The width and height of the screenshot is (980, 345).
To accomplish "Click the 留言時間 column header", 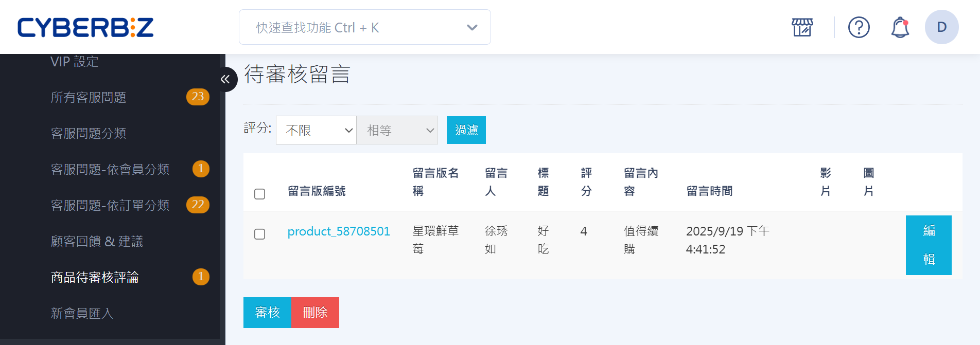I will point(710,191).
